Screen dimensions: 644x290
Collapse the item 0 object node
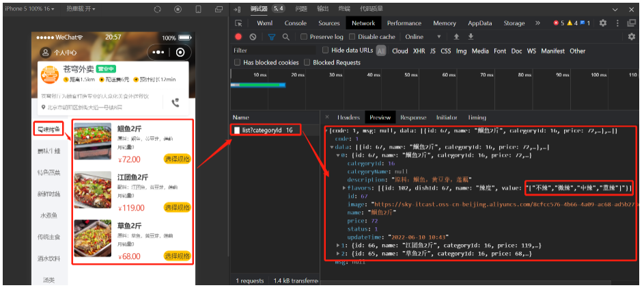point(339,155)
